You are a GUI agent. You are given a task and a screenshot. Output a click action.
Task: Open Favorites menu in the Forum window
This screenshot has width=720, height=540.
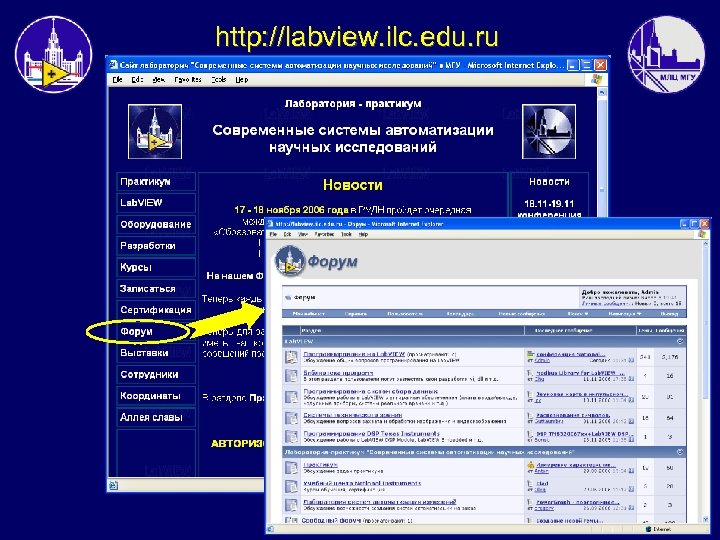tap(324, 234)
